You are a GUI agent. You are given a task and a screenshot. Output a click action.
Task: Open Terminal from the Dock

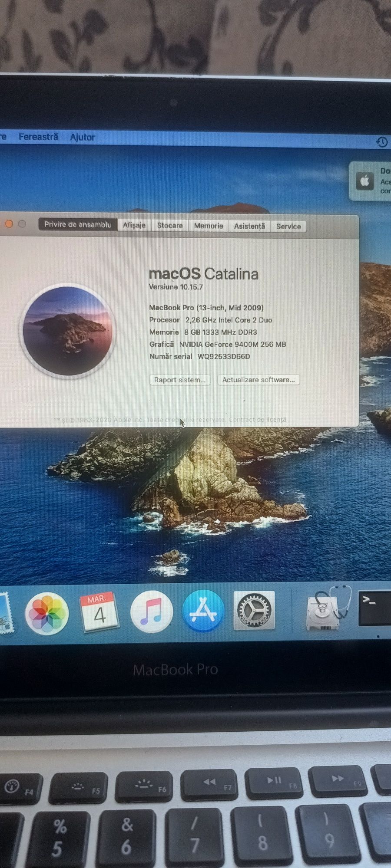(374, 608)
